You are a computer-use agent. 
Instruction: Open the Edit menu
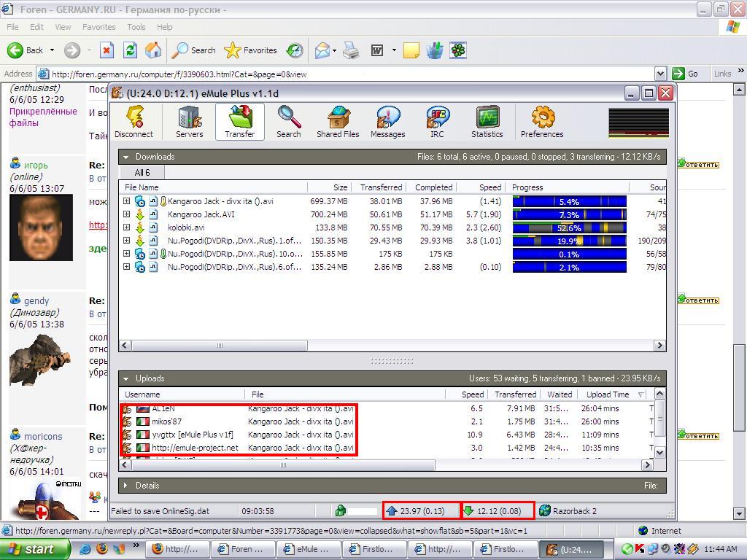tap(36, 27)
